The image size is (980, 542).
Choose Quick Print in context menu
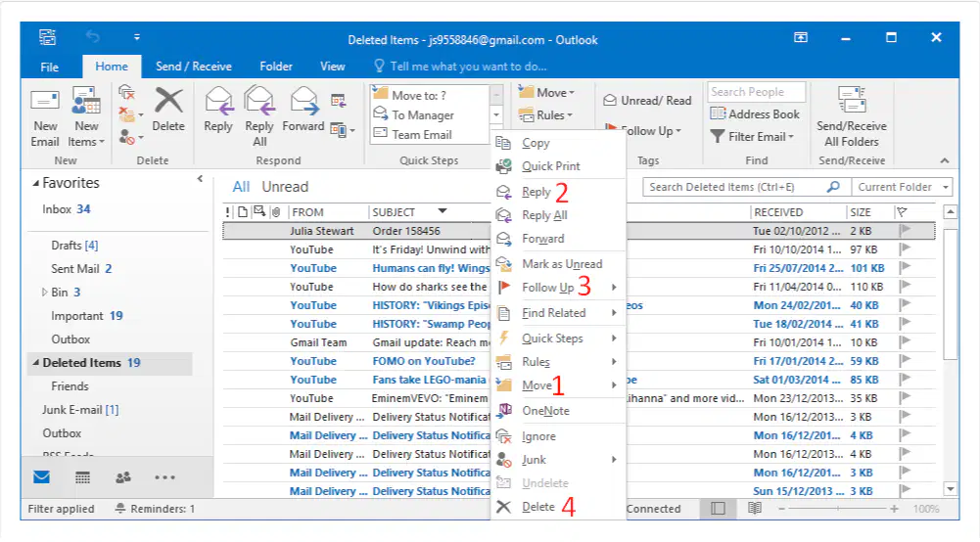557,166
